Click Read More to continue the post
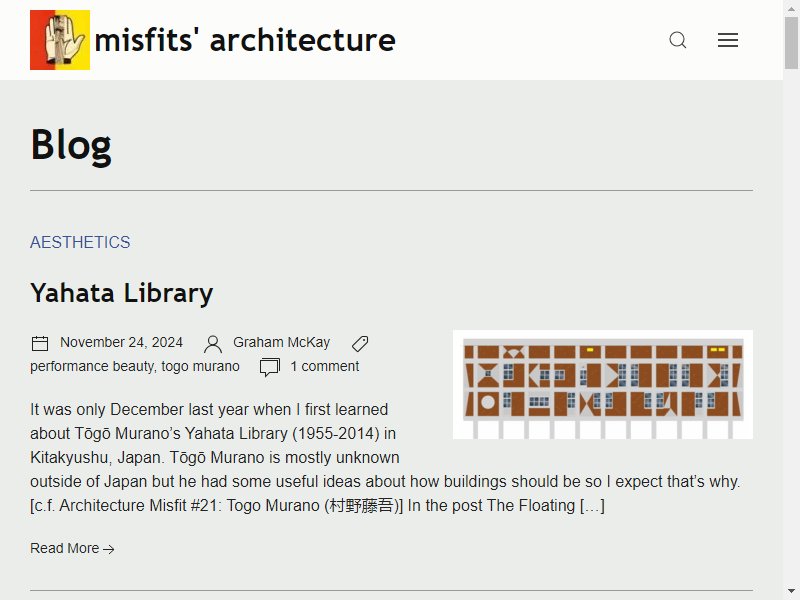The image size is (800, 600). (x=72, y=548)
